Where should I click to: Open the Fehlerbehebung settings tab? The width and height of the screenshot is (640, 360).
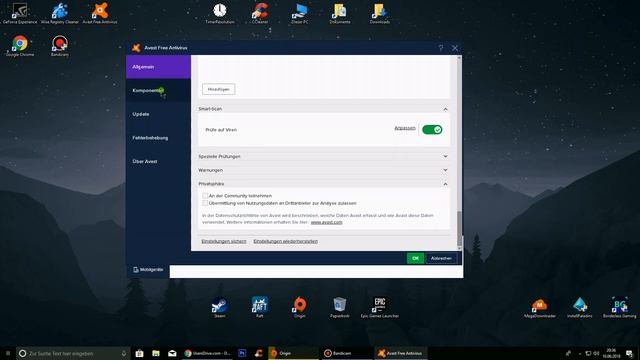(x=158, y=138)
